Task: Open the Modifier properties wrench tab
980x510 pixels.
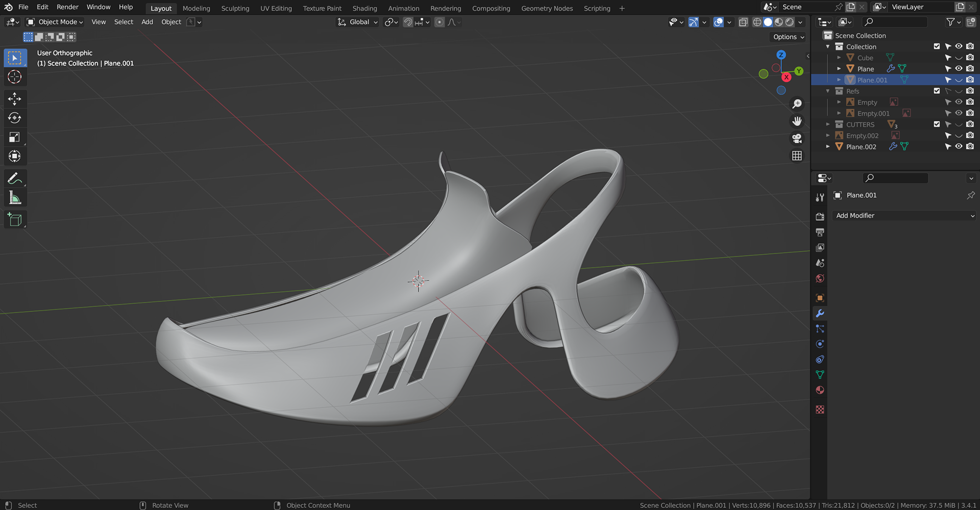Action: pyautogui.click(x=820, y=313)
